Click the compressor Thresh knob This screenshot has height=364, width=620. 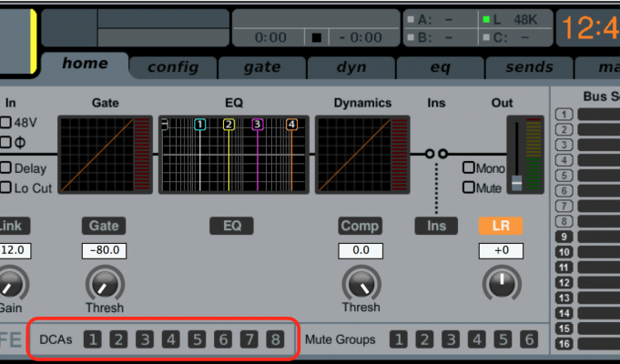pos(361,284)
